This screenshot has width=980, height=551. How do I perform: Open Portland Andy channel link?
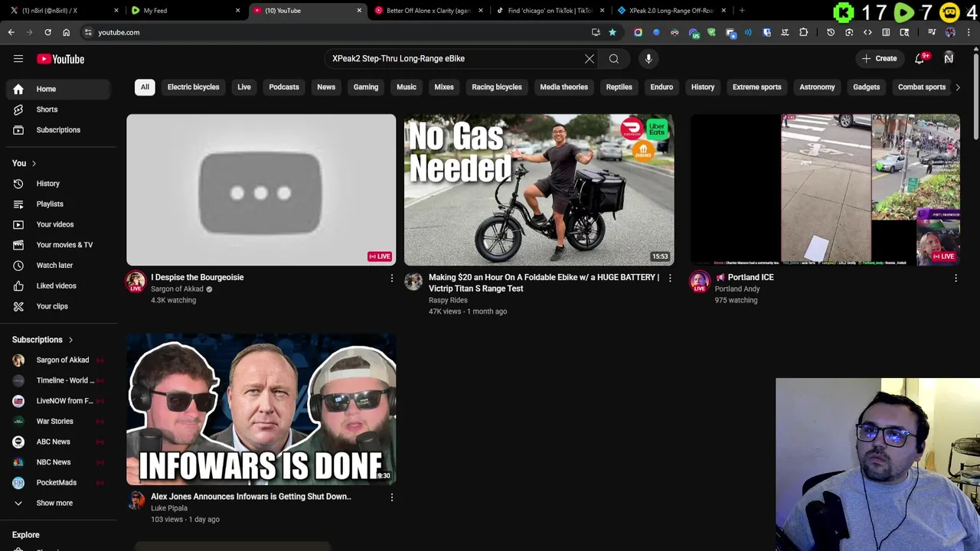tap(737, 289)
